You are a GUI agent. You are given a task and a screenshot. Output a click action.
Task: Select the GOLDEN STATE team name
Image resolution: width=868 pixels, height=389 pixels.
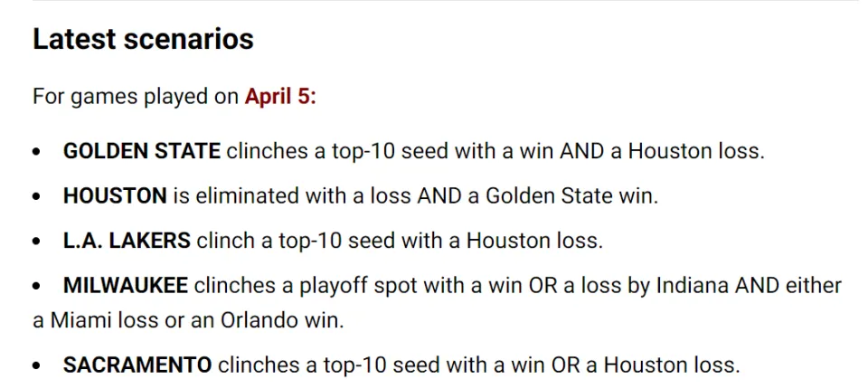(142, 151)
